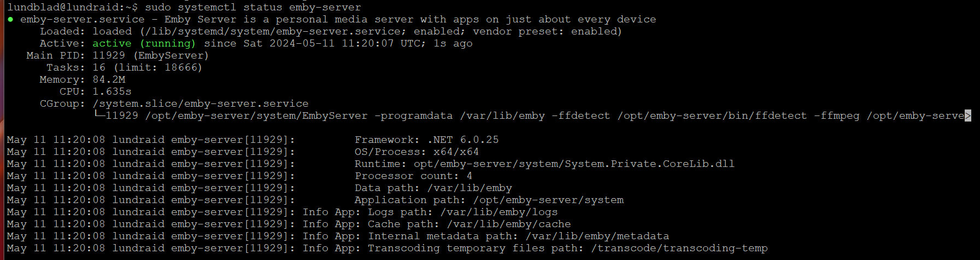Image resolution: width=980 pixels, height=260 pixels.
Task: Click the System.Private.CoreLib.dll runtime path
Action: (574, 164)
